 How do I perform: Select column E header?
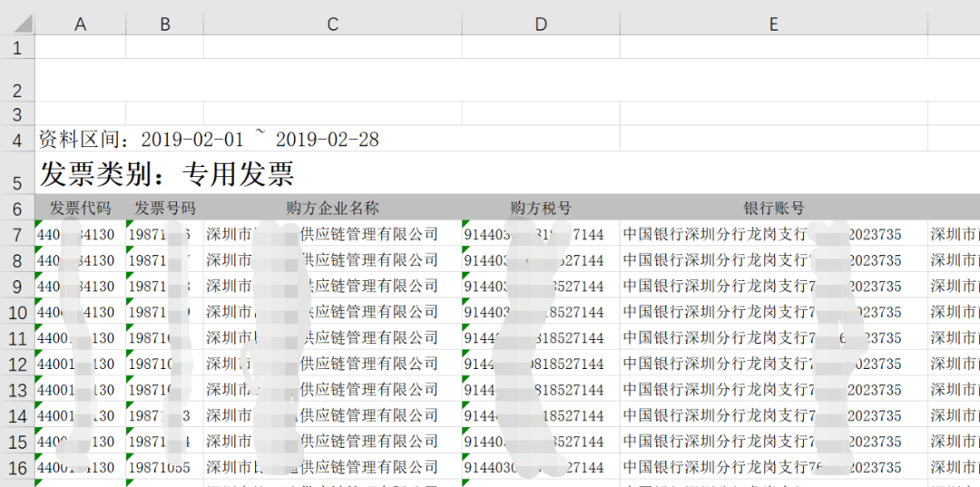click(774, 24)
